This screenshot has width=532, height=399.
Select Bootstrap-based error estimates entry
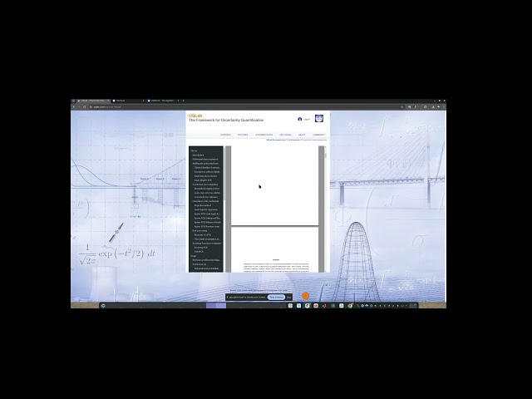pyautogui.click(x=207, y=244)
